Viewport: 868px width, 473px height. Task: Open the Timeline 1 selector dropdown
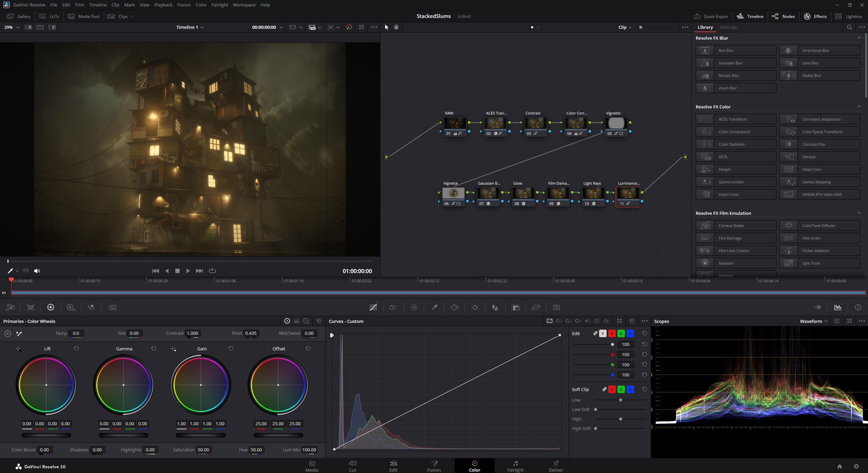[x=190, y=27]
